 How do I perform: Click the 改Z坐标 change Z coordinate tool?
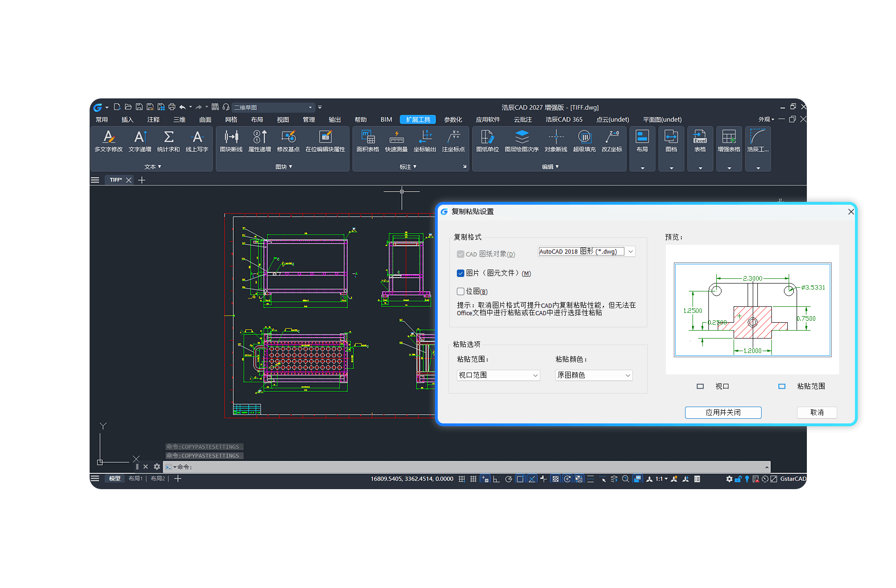pos(612,141)
